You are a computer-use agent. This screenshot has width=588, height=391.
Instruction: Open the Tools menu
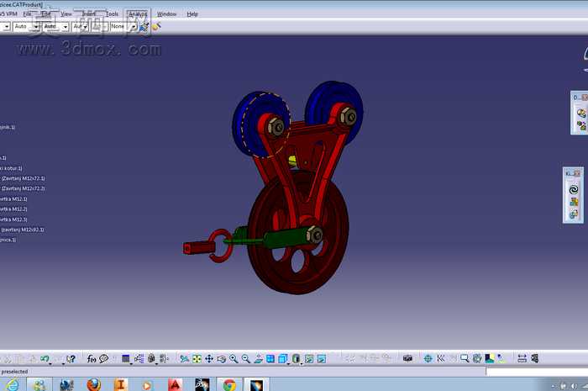pyautogui.click(x=112, y=14)
